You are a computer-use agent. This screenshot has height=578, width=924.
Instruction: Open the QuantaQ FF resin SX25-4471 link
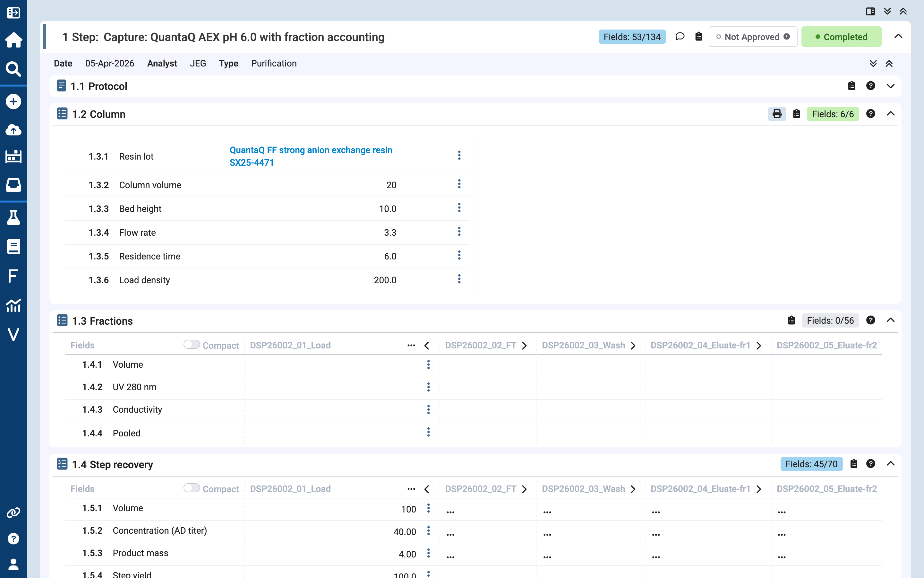[311, 156]
